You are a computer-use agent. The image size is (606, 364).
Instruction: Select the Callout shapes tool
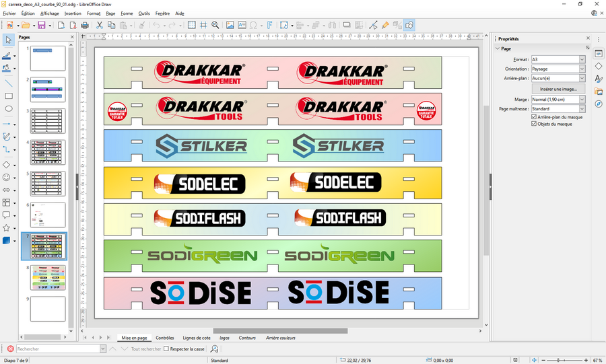click(7, 215)
